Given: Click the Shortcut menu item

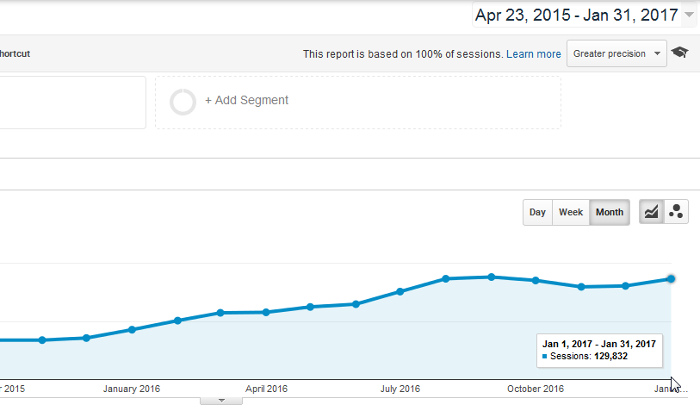Looking at the screenshot, I should (14, 54).
